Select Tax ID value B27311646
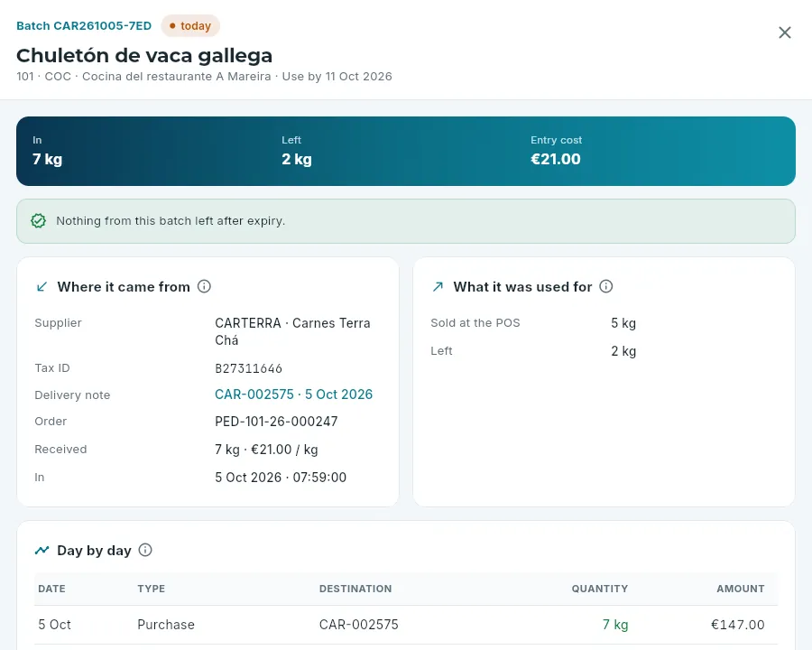The image size is (812, 650). point(249,368)
